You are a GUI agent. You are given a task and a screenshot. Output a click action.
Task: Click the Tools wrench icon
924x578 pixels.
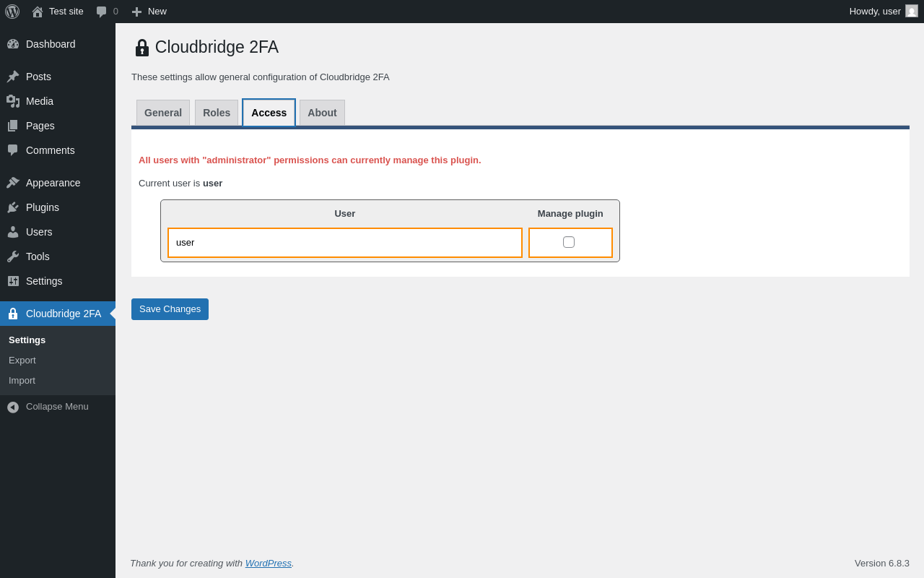click(x=13, y=256)
